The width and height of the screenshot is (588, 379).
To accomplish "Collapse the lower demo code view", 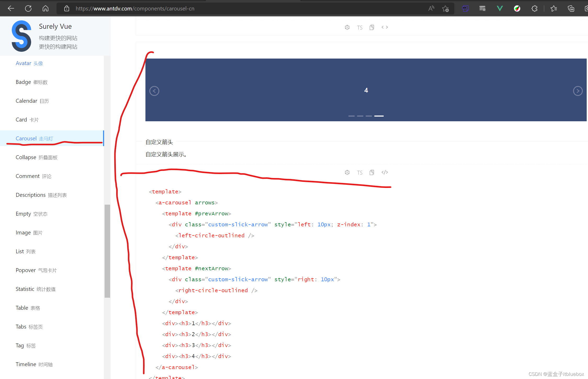I will (x=385, y=172).
